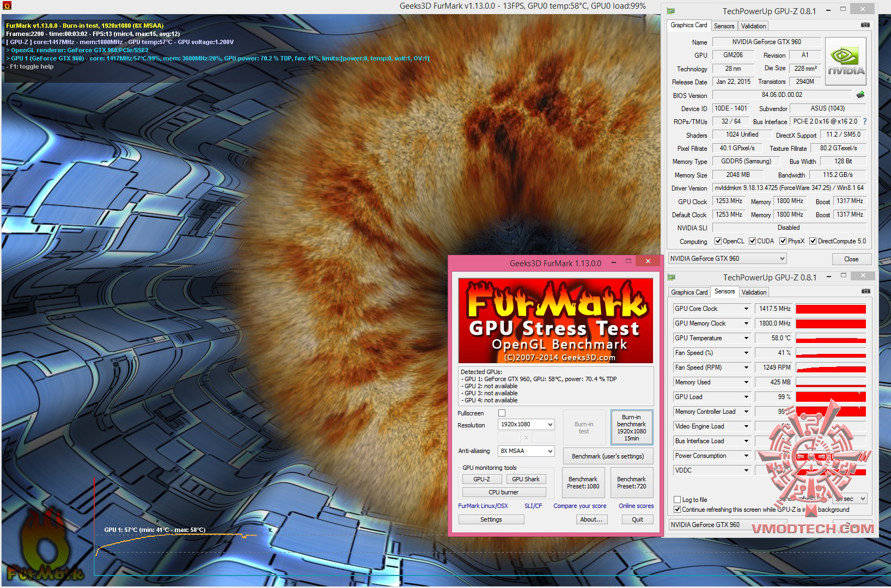This screenshot has width=891, height=588.
Task: Click the NVIDIA logo in GPU-Z
Action: [x=846, y=62]
